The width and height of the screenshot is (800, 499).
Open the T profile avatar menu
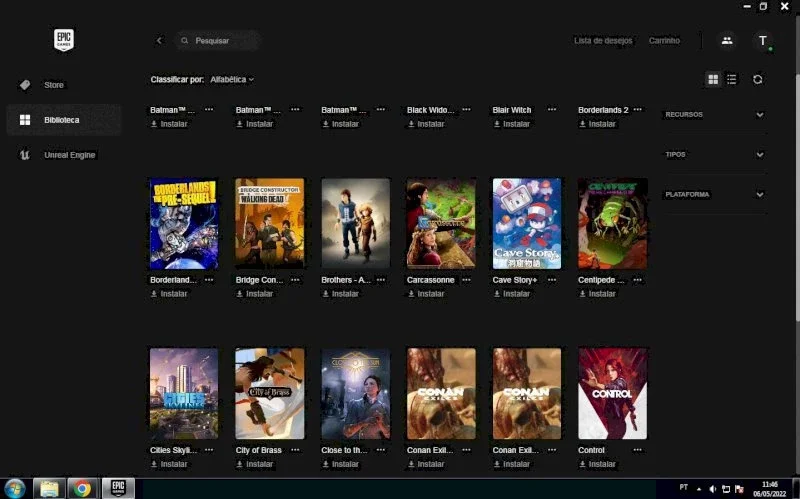(x=763, y=40)
